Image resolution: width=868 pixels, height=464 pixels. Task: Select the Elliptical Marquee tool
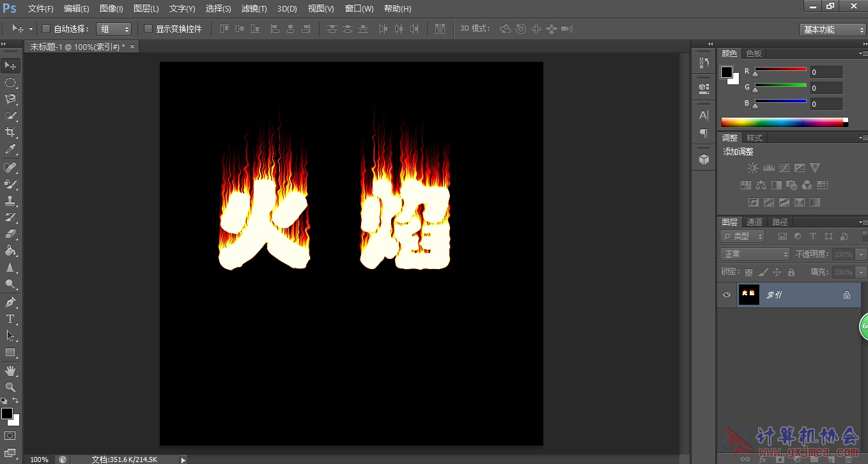[10, 82]
